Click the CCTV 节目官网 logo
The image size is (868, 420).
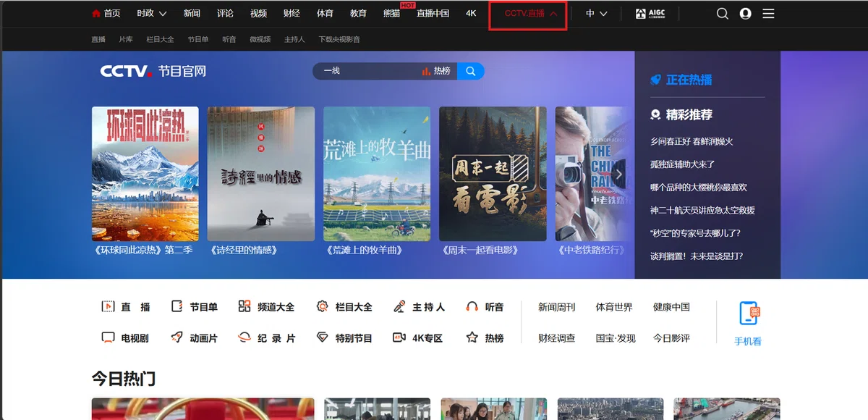pyautogui.click(x=153, y=71)
